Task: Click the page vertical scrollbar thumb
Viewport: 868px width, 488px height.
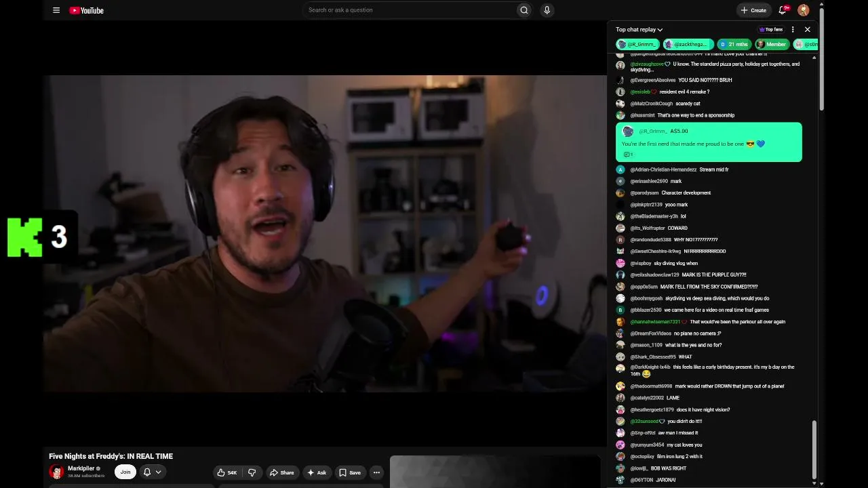Action: pos(822,58)
